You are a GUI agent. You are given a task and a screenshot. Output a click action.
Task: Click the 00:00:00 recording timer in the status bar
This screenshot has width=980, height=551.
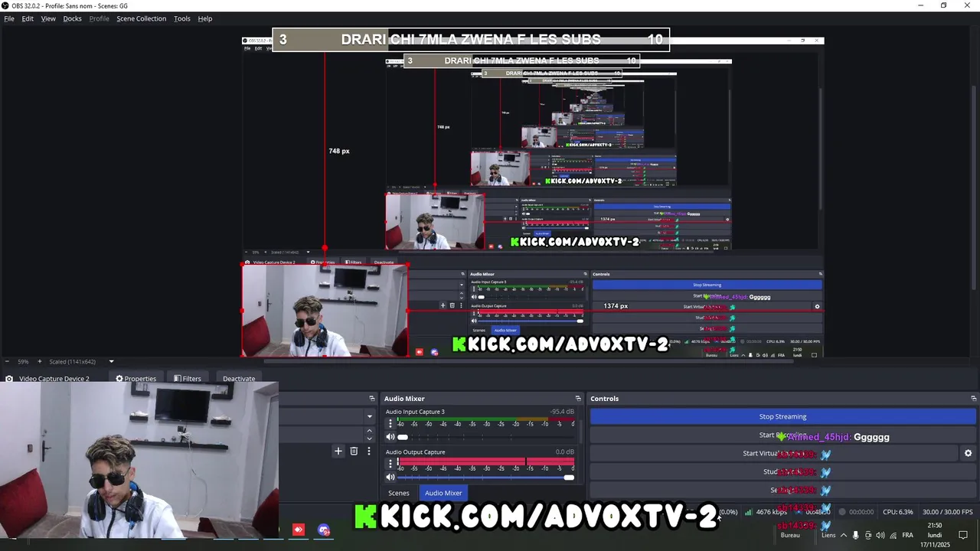pyautogui.click(x=861, y=512)
